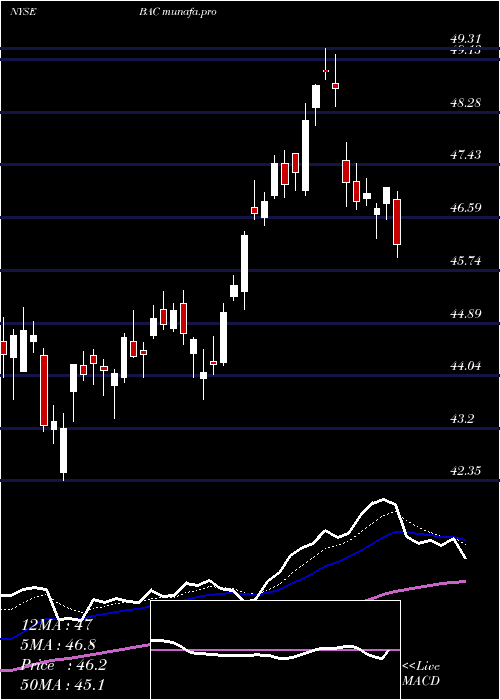Click the 12MA : 47 readout
Viewport: 500px width, 700px height.
click(x=57, y=625)
